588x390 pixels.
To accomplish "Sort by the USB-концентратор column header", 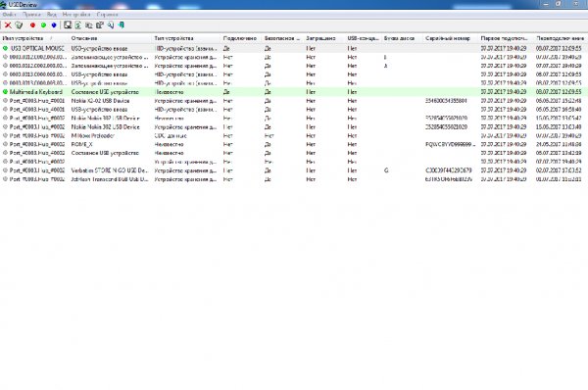I will coord(364,38).
